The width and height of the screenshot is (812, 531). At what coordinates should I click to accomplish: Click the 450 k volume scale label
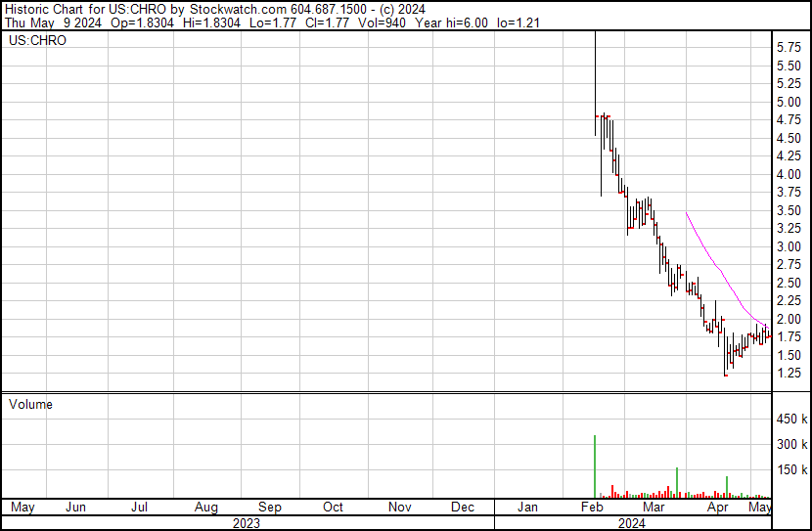point(791,419)
